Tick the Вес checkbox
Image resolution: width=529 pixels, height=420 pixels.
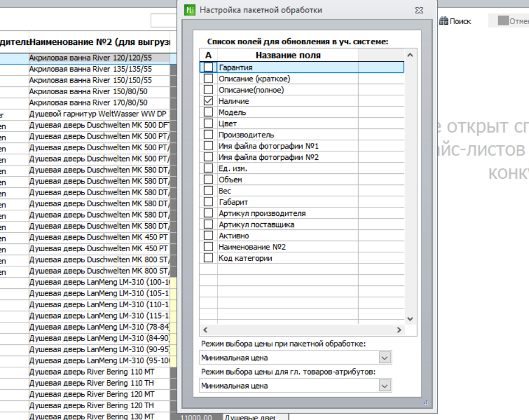pos(208,191)
